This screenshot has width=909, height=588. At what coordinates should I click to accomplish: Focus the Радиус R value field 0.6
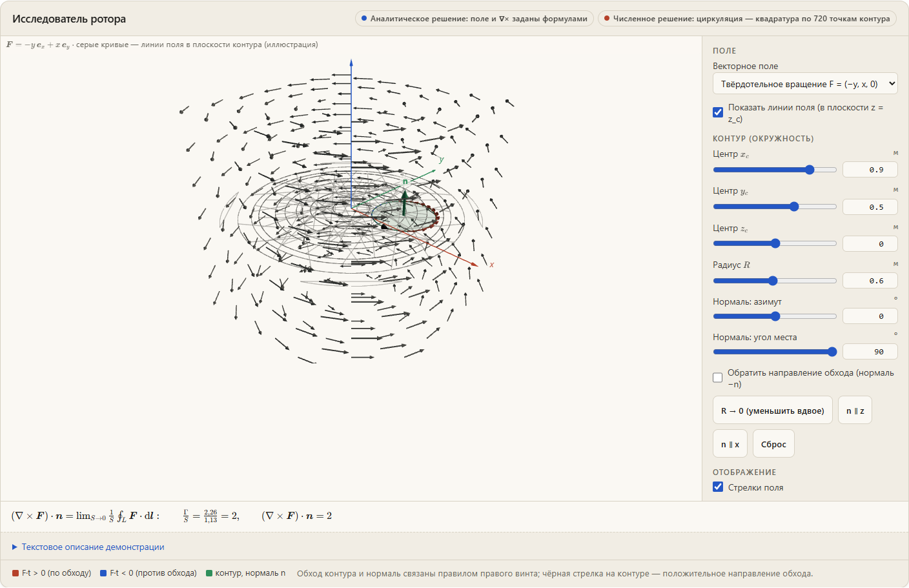[x=870, y=281]
